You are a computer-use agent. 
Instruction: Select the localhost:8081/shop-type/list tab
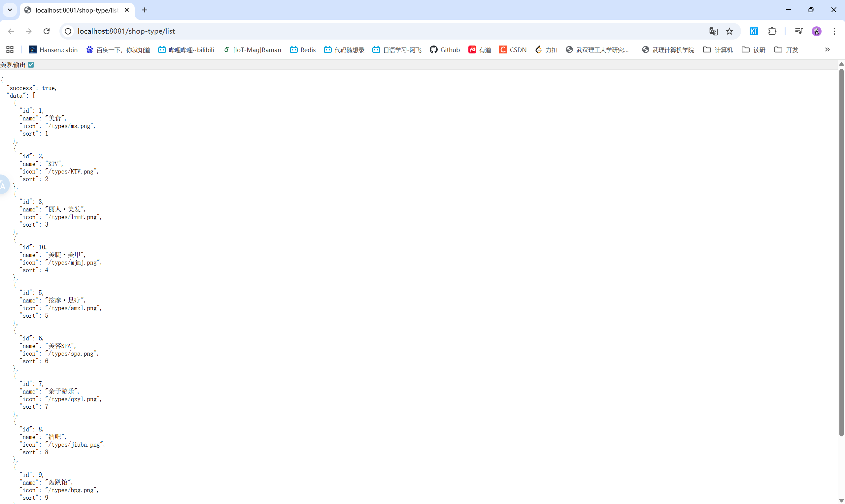pyautogui.click(x=76, y=10)
